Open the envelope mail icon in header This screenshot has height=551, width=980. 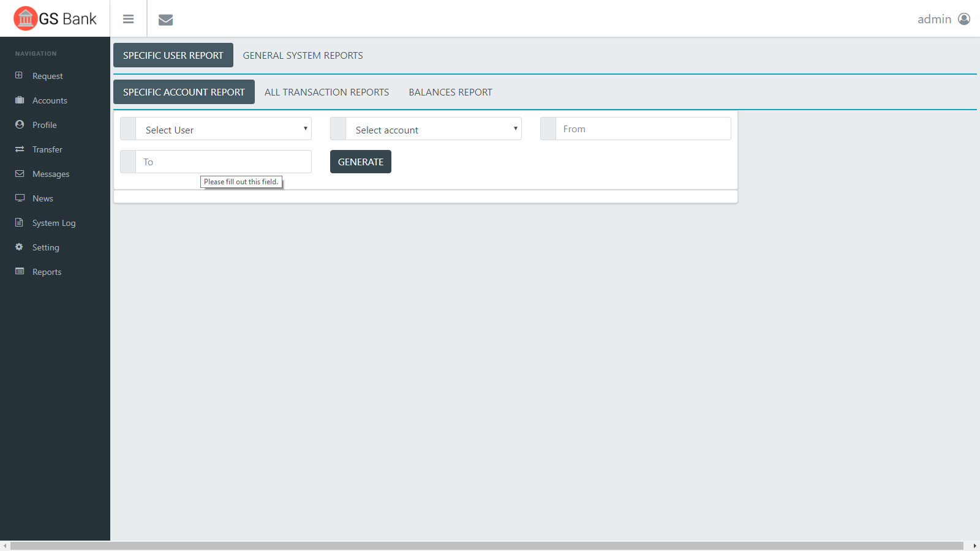click(x=165, y=20)
